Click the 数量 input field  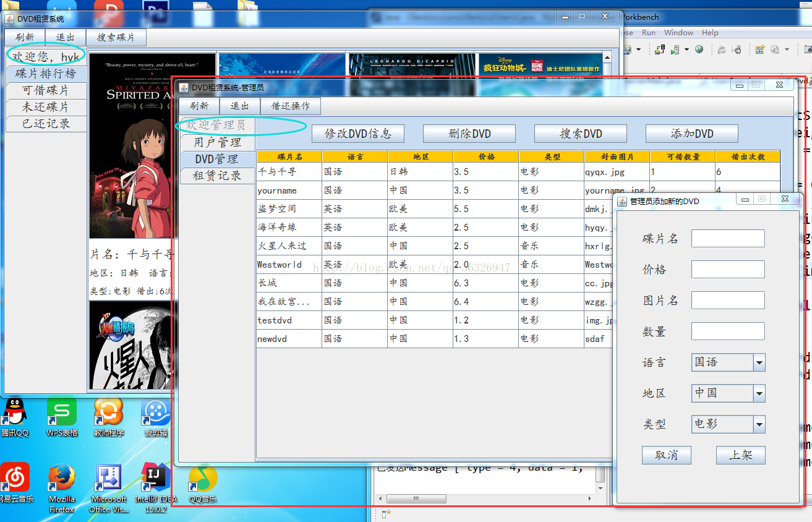(728, 332)
